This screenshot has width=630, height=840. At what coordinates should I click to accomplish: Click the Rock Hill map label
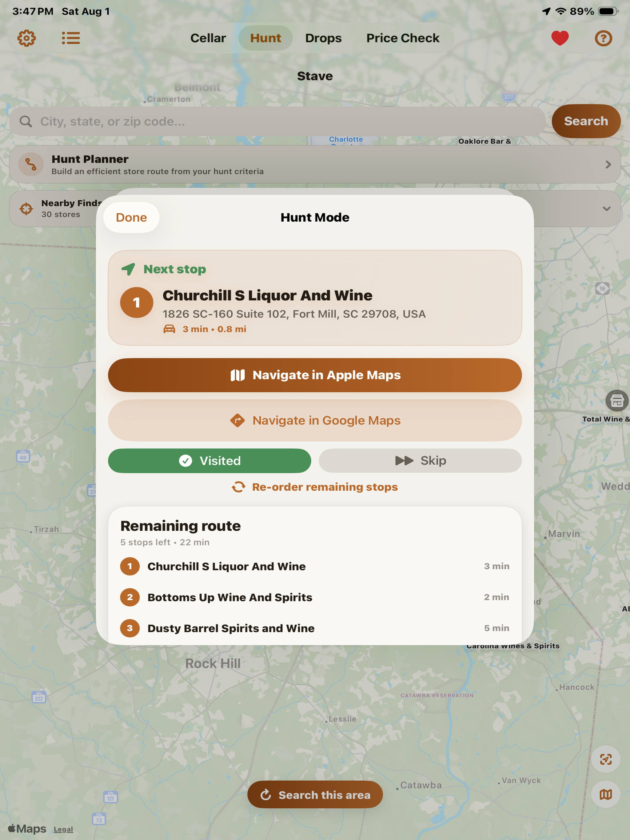[213, 664]
